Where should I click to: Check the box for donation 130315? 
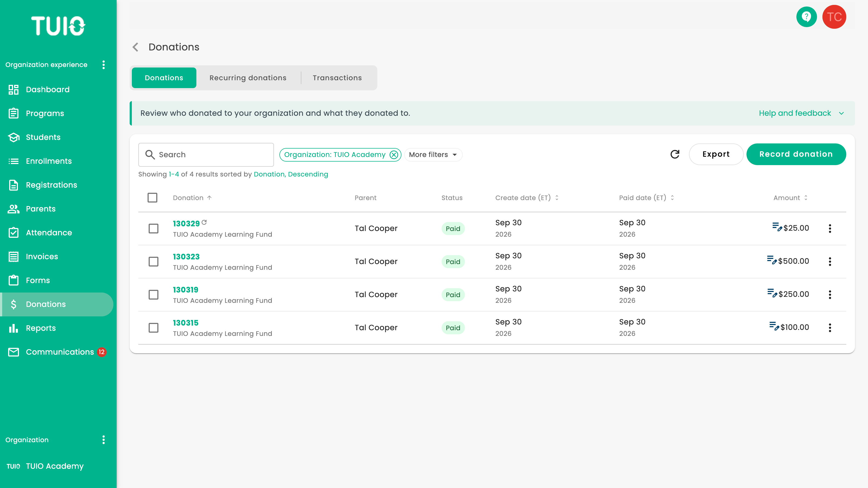click(x=153, y=327)
